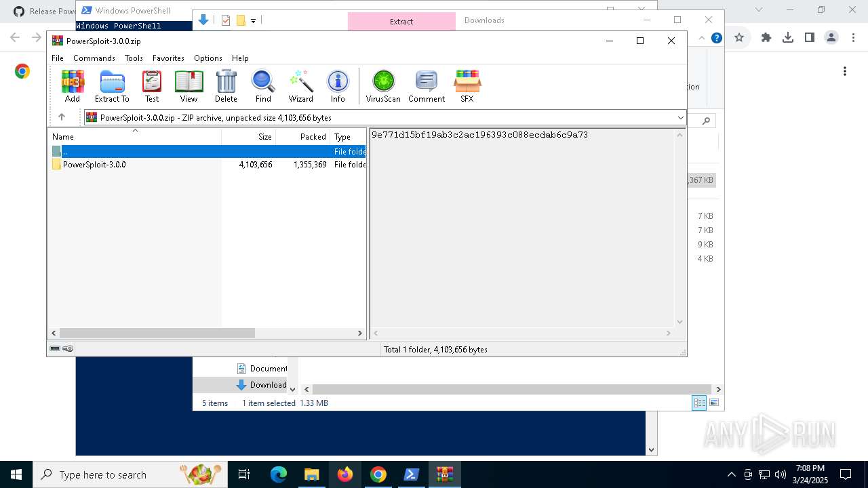The width and height of the screenshot is (868, 488).
Task: Sort by the Type column header
Action: pos(349,136)
